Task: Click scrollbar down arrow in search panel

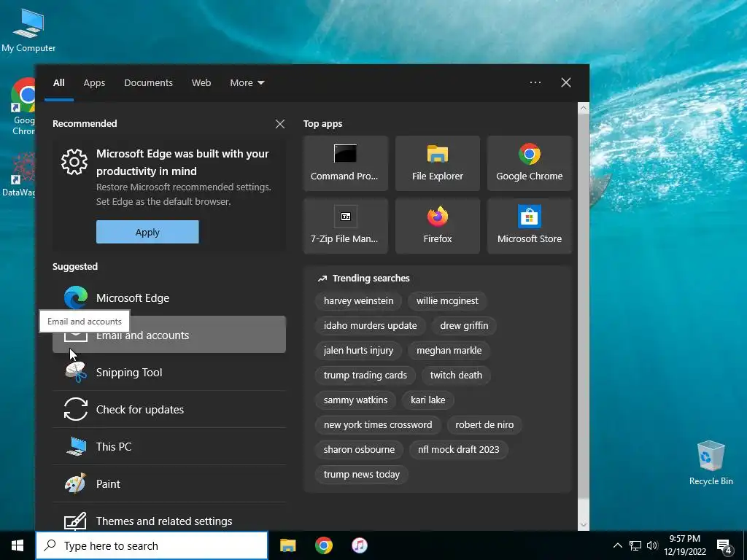Action: [584, 525]
